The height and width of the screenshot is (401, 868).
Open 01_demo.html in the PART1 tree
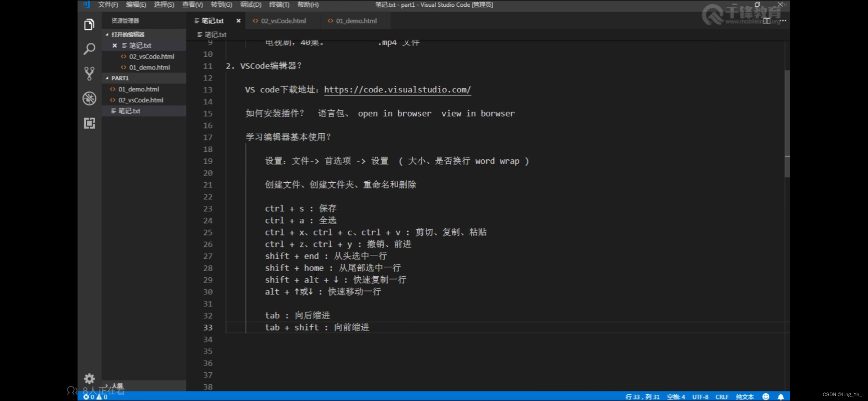click(138, 89)
